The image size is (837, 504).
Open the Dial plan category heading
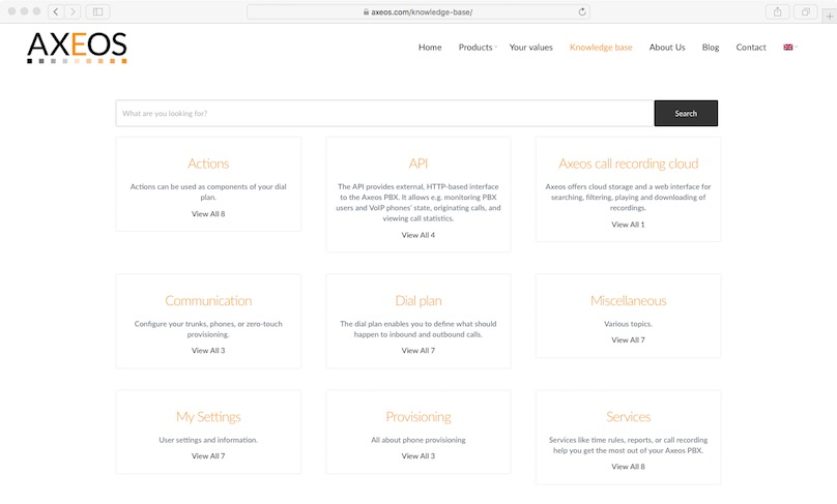click(418, 301)
